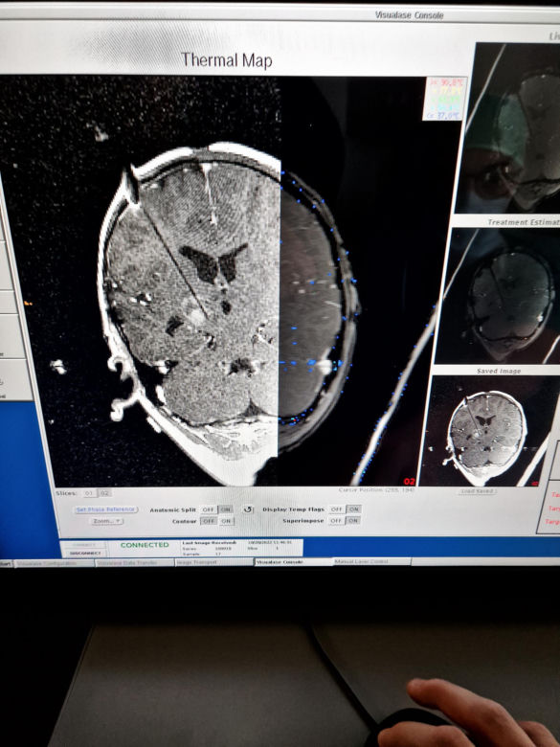
Task: Click the Cursor Position readout
Action: pos(376,489)
